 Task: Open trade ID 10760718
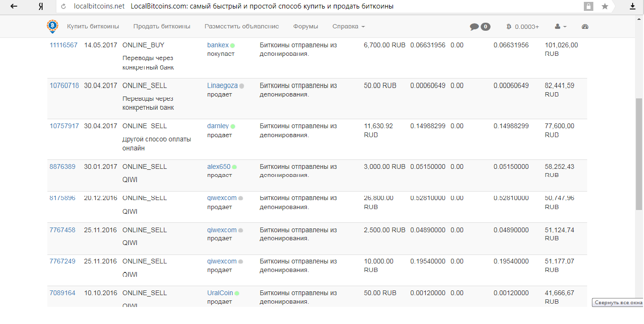[x=64, y=86]
